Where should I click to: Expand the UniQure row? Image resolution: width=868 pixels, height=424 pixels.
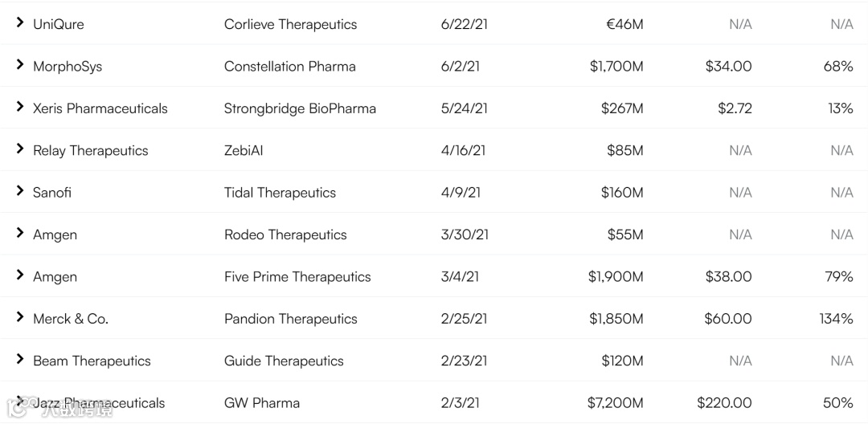click(x=20, y=23)
